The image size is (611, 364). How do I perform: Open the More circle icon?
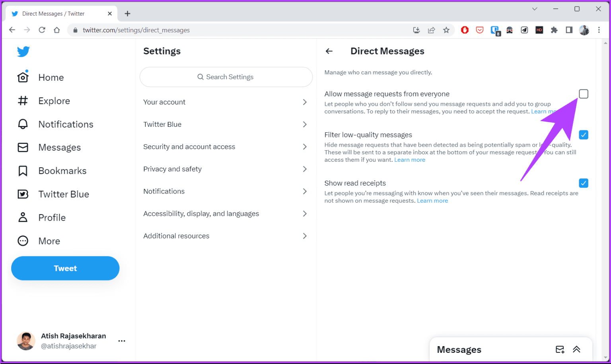coord(23,241)
